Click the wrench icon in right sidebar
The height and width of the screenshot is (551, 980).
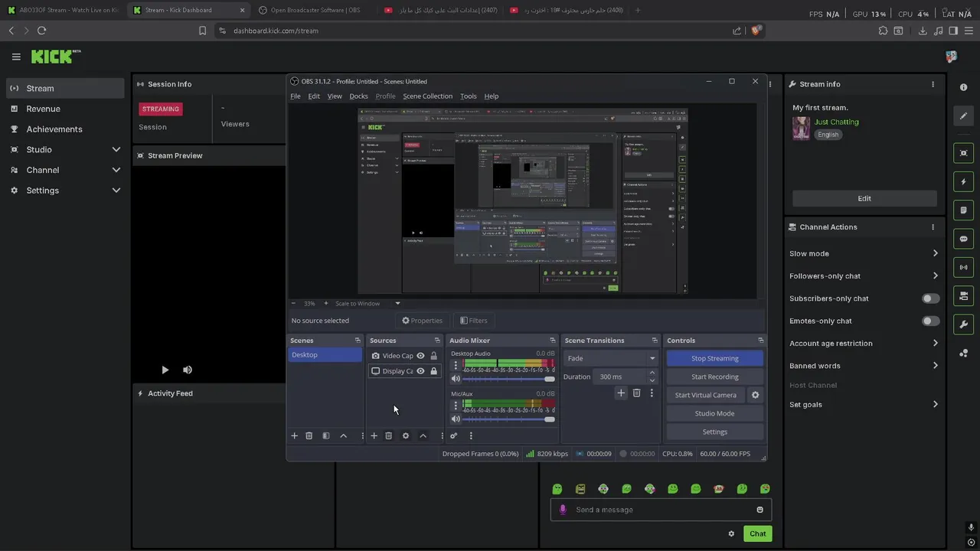(963, 324)
